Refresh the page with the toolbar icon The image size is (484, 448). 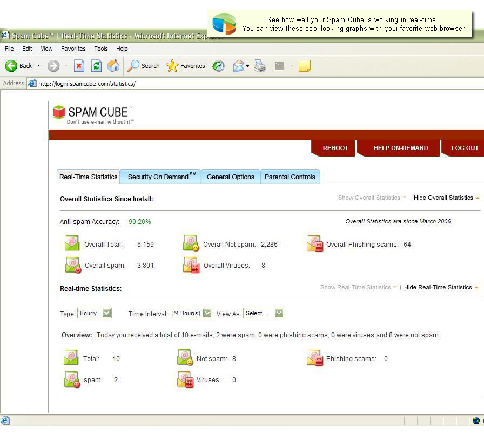tap(97, 65)
